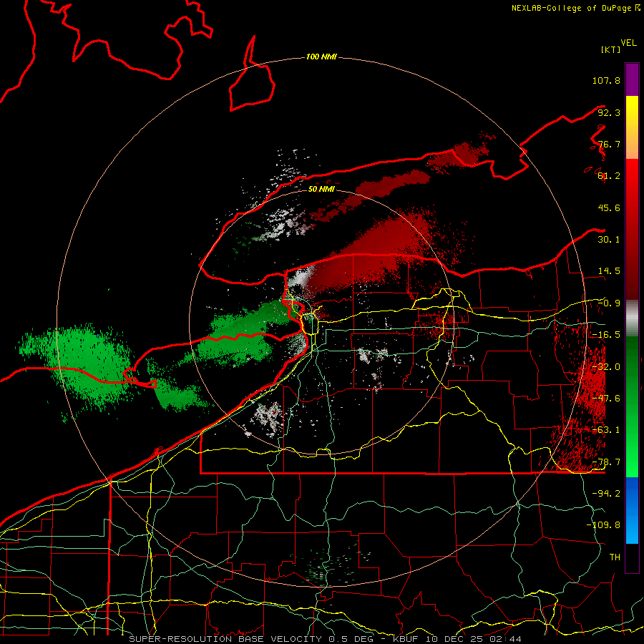Click the blue segment of velocity color bar
This screenshot has height=644, width=644.
click(632, 510)
